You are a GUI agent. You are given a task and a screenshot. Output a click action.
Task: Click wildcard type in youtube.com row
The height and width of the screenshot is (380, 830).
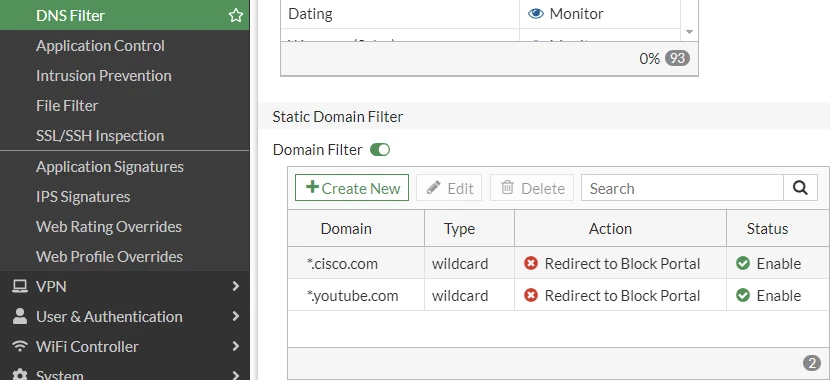460,295
